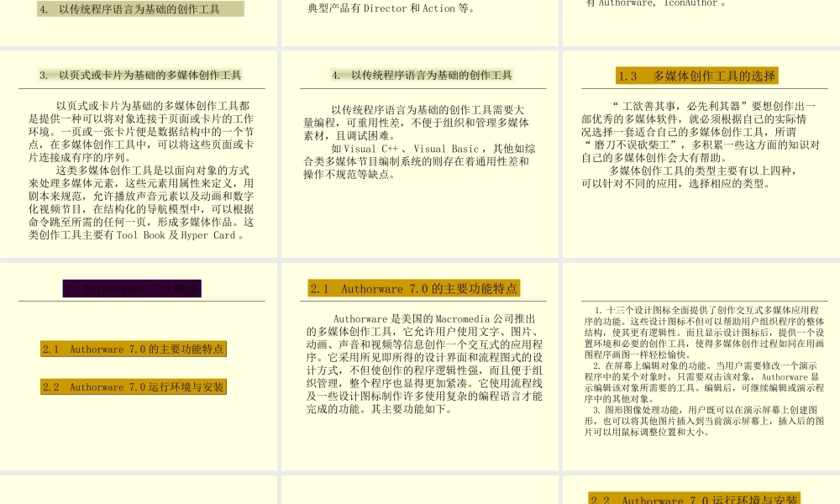Follow the 2.1 Authorware 7.0 的主要功能特点 link under the purple heading
The width and height of the screenshot is (840, 504).
click(x=134, y=349)
